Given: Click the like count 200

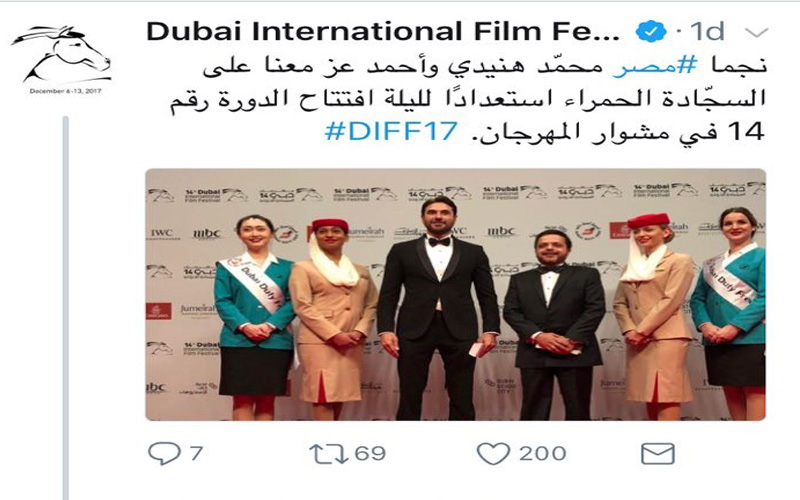Looking at the screenshot, I should click(x=542, y=453).
